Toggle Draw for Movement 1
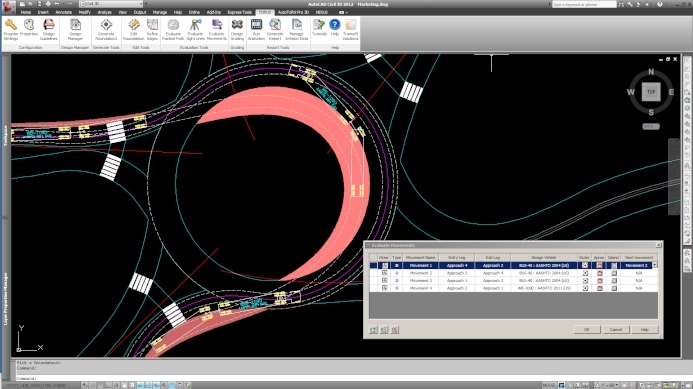The image size is (693, 389). coord(385,265)
